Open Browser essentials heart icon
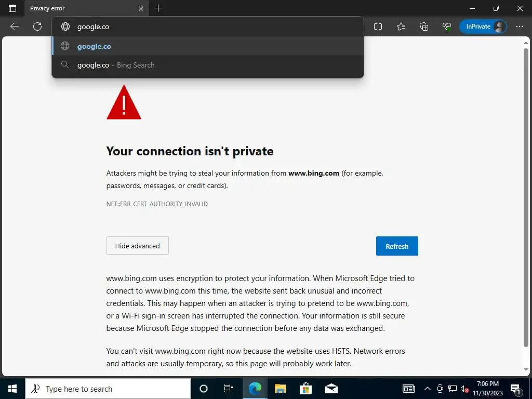Viewport: 532px width, 399px height. click(x=447, y=26)
